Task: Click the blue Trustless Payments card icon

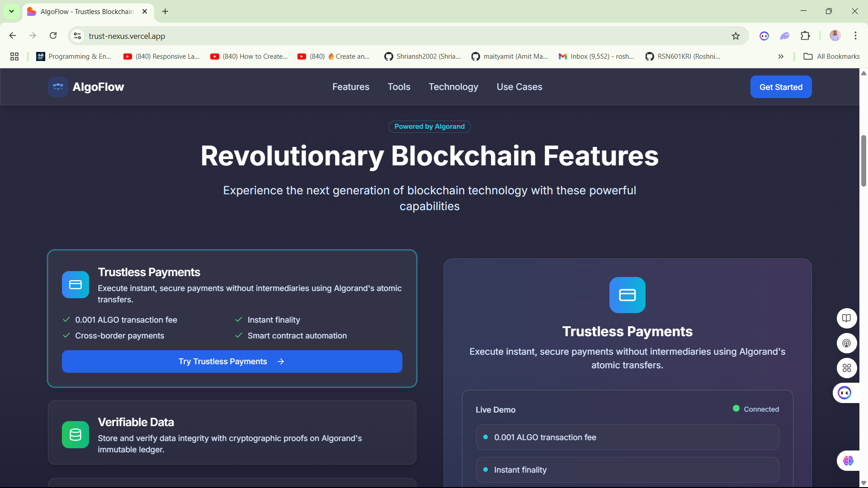Action: (x=75, y=285)
